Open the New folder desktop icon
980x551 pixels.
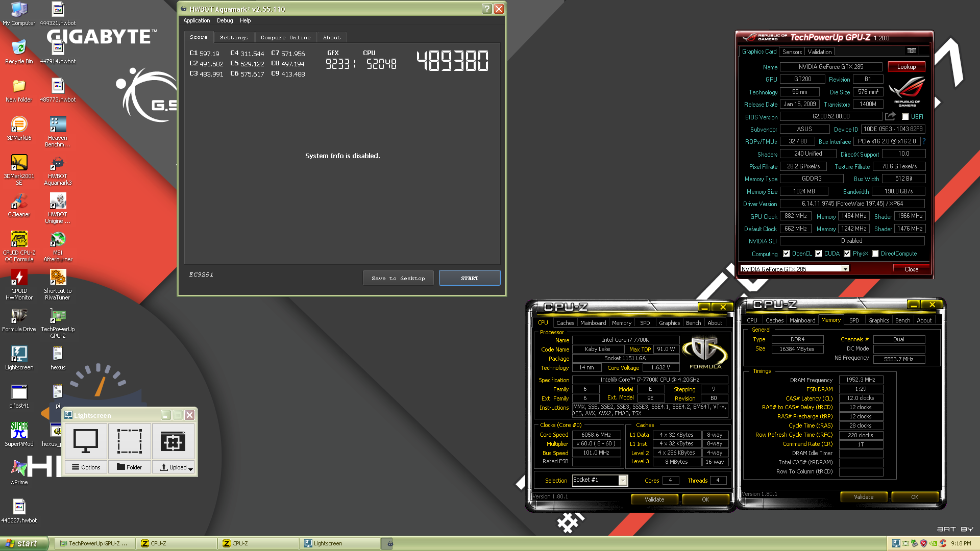click(19, 90)
